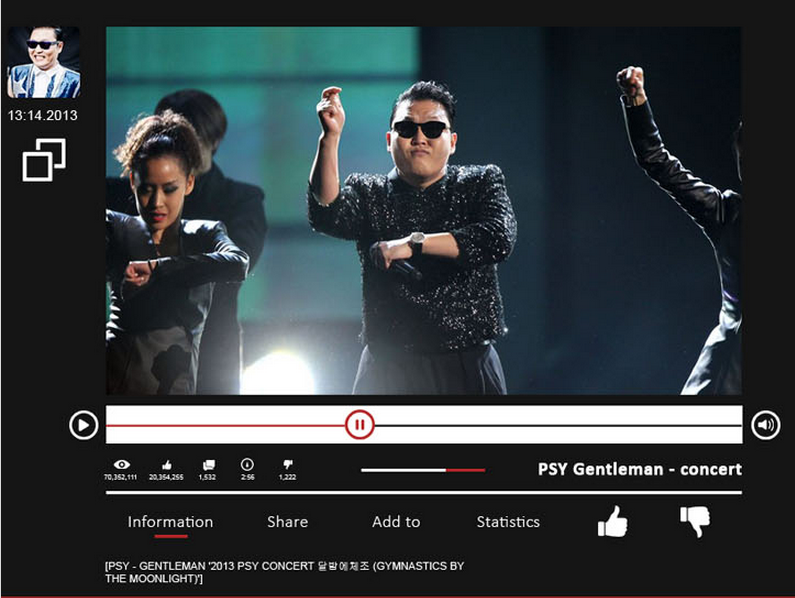Click the duration clock icon
This screenshot has width=795, height=598.
tap(247, 464)
